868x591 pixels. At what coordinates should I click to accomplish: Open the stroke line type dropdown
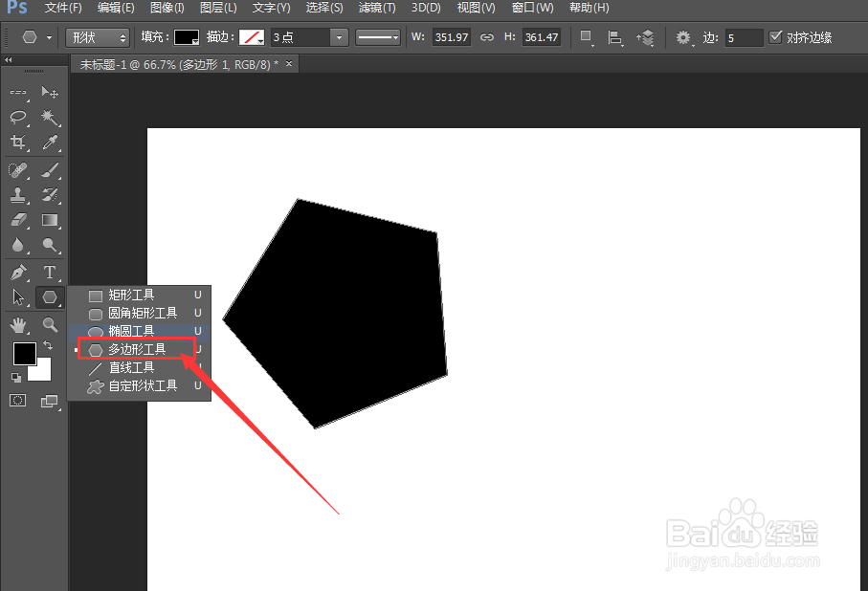coord(377,37)
